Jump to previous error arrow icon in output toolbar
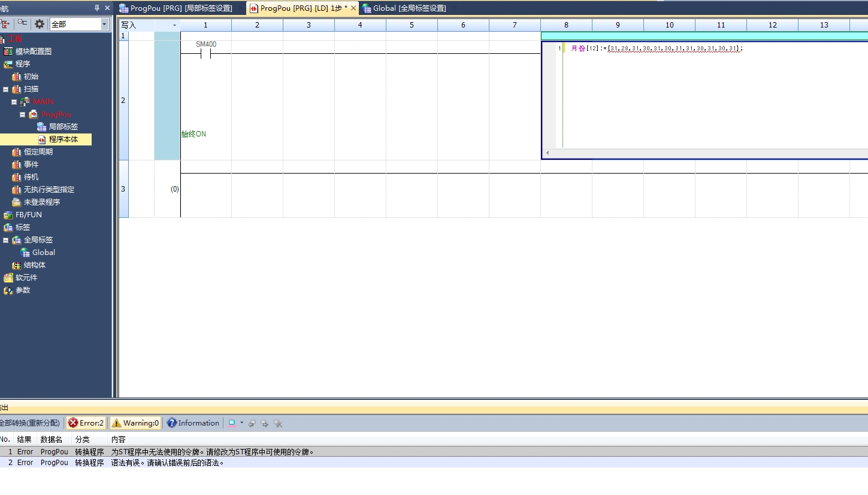The width and height of the screenshot is (868, 495). pos(252,423)
